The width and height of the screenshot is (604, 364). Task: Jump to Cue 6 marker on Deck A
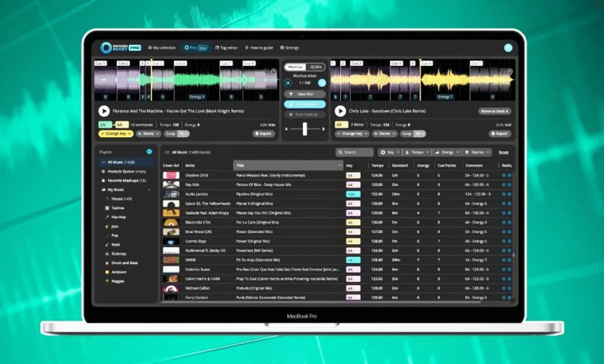pos(180,64)
